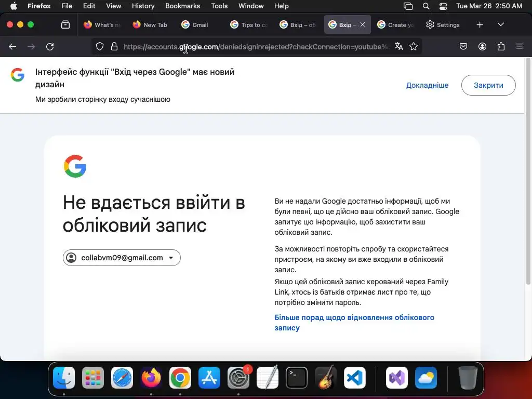Click the date and time in the menu bar
The image size is (532, 399).
[489, 6]
